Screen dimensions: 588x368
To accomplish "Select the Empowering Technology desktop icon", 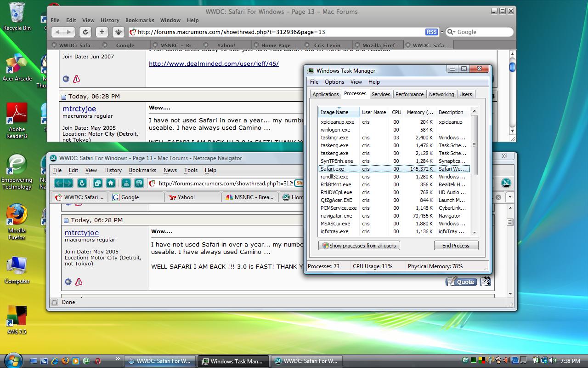I will [17, 172].
